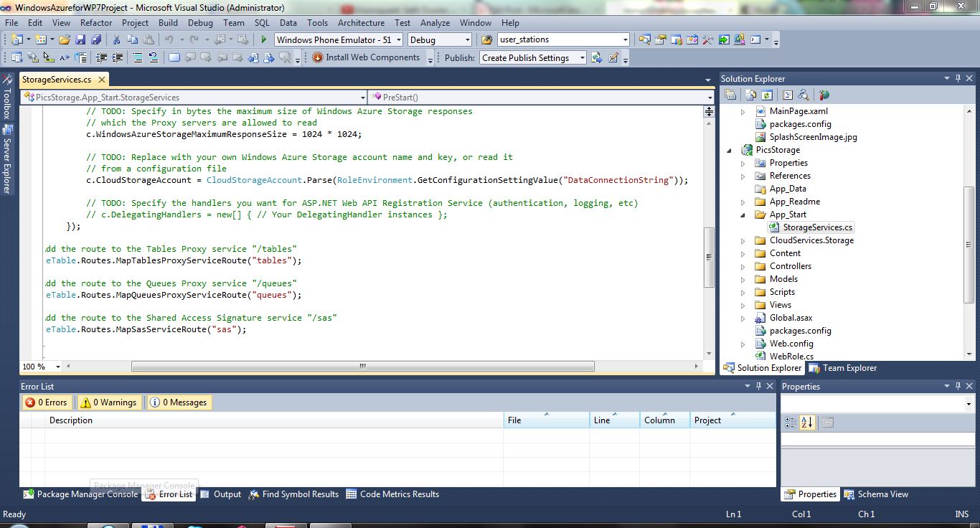Select MainPage.xaml in Solution Explorer

[x=798, y=111]
